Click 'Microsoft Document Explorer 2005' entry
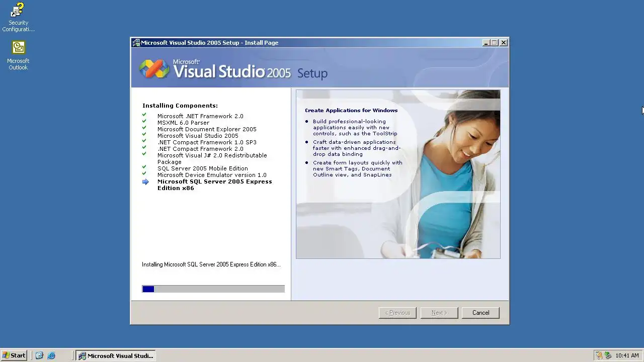644x362 pixels. coord(207,129)
